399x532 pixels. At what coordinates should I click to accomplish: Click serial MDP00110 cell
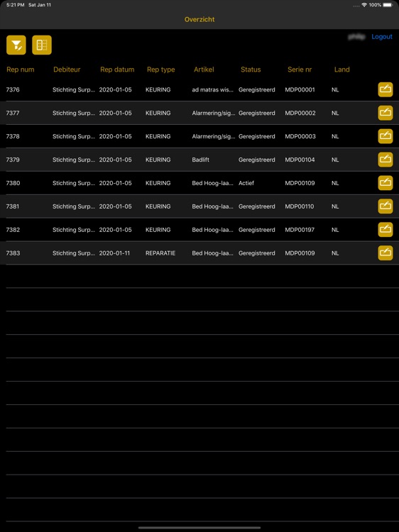[300, 206]
